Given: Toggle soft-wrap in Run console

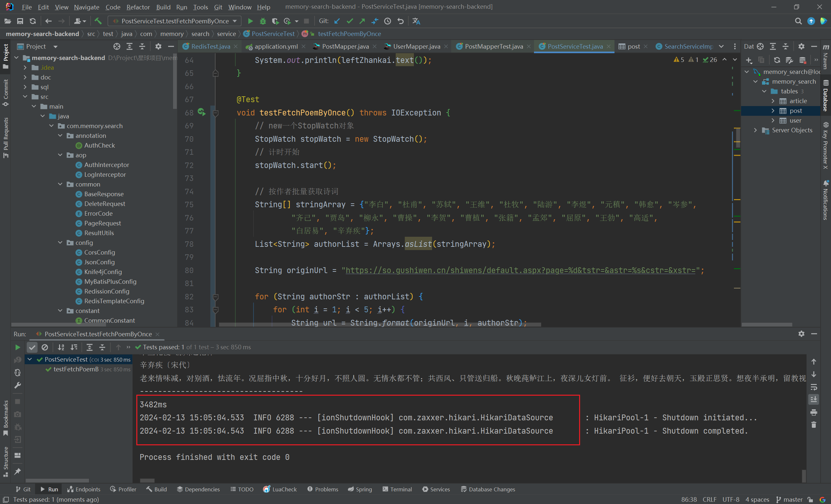Looking at the screenshot, I should [x=813, y=387].
